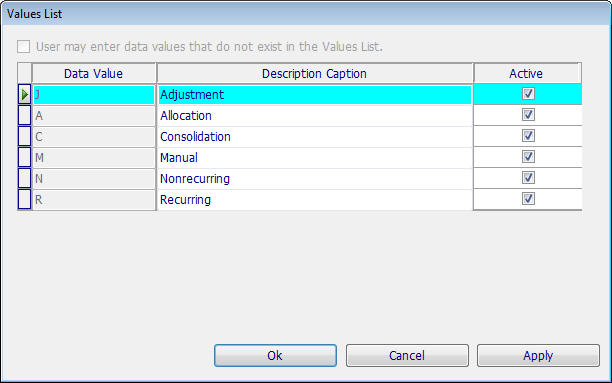Click the Cancel button

pos(407,355)
